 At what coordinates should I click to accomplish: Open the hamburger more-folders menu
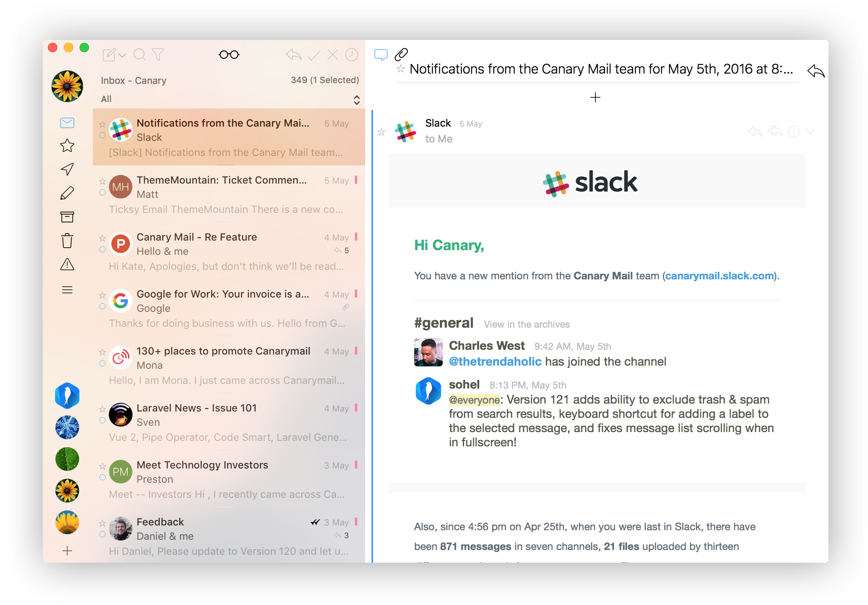[x=67, y=290]
